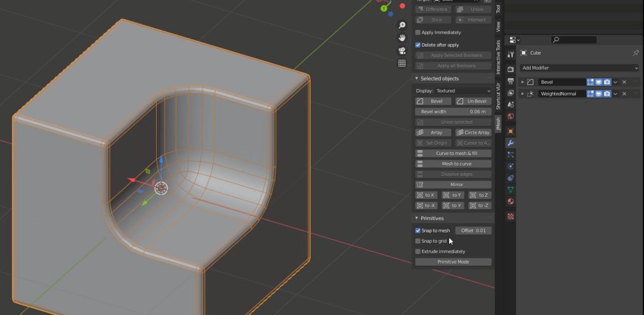Toggle Bevel modifier edit mode display
Viewport: 644px width, 315px height.
click(590, 82)
